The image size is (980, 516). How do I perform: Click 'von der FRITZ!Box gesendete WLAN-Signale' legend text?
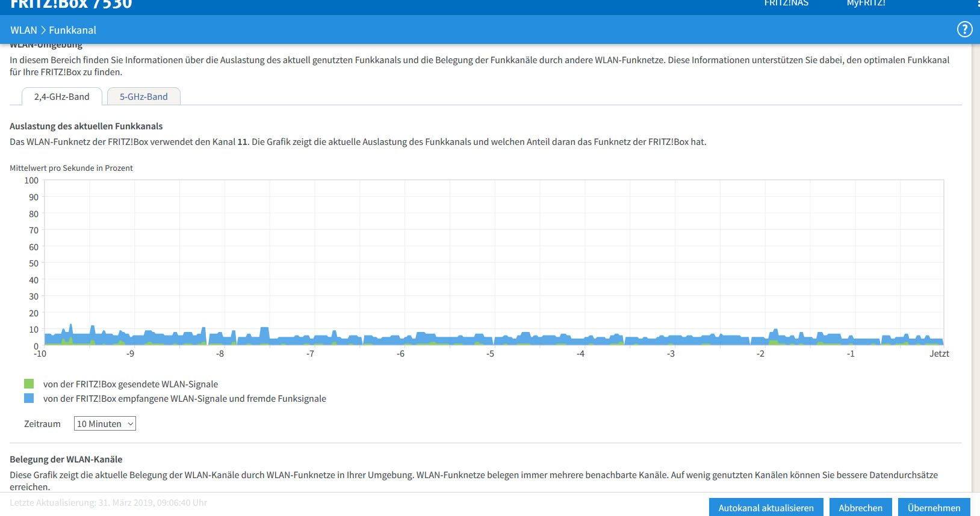point(131,384)
